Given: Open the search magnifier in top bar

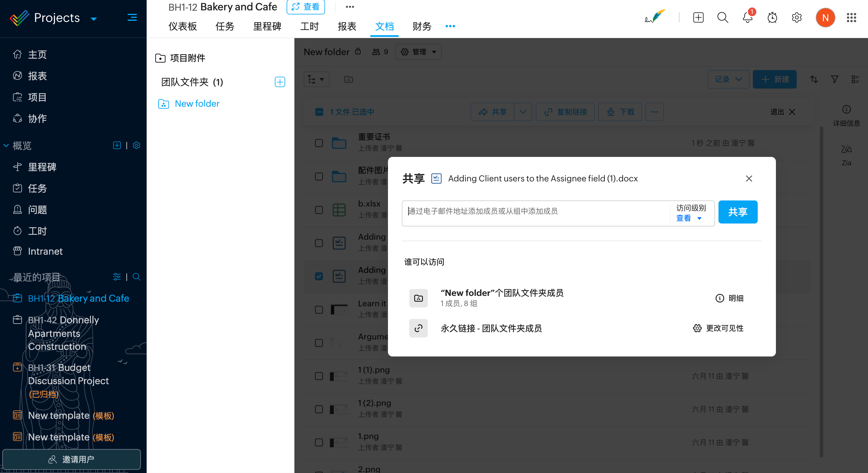Looking at the screenshot, I should [x=723, y=18].
